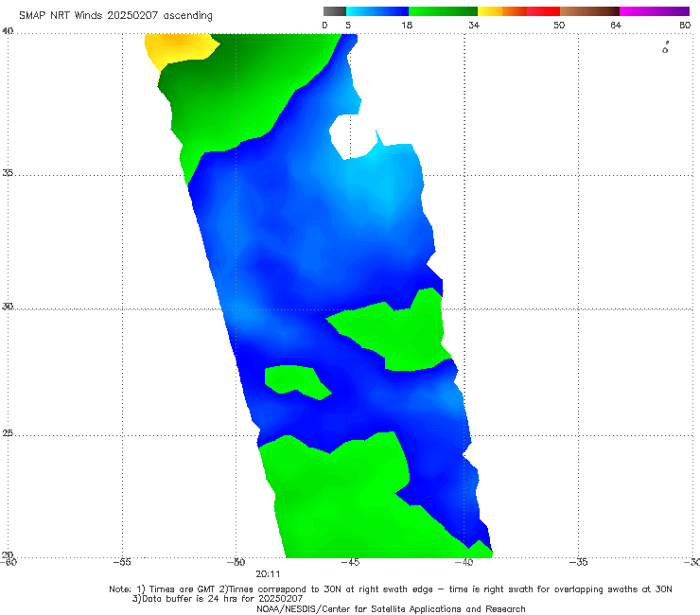
Task: Click the gray segment of the color bar
Action: pos(335,11)
